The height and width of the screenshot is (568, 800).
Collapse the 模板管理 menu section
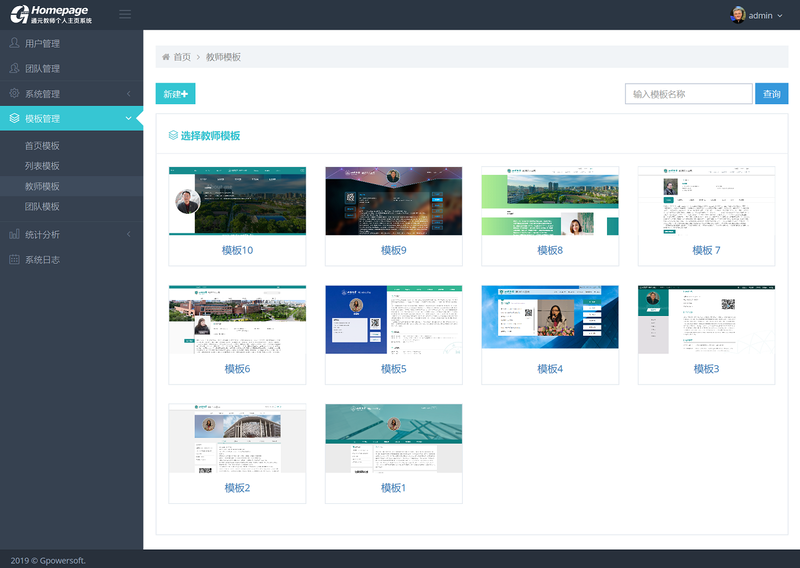click(128, 119)
